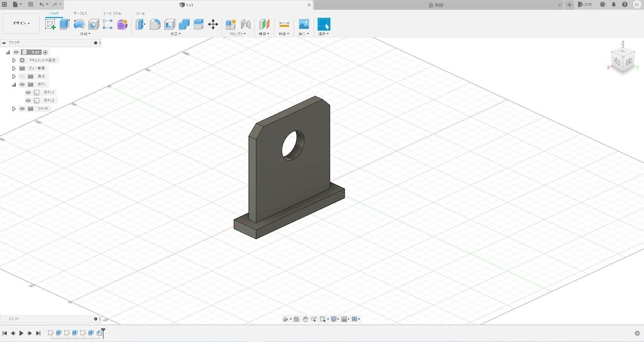Switch to the ソリッド tab
Screen dimensions: 644x342
54,13
